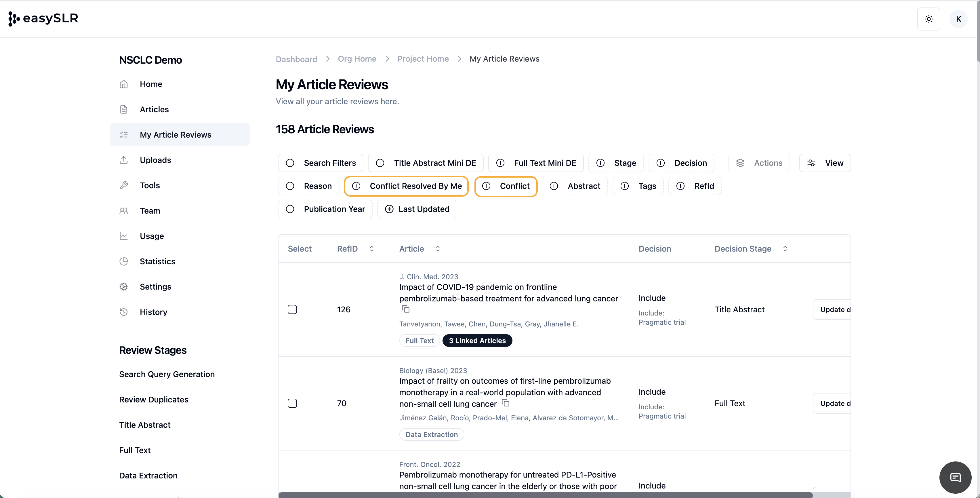Click the History clock icon
Screen dimensions: 980x498
point(124,312)
